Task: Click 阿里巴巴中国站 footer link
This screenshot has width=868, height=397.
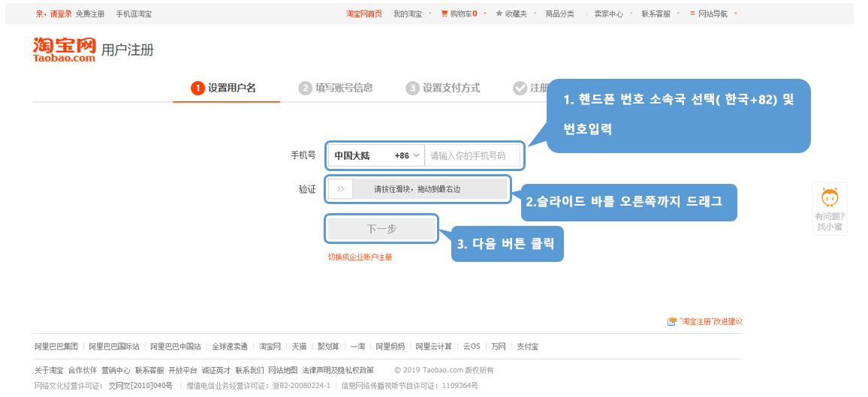Action: [176, 347]
